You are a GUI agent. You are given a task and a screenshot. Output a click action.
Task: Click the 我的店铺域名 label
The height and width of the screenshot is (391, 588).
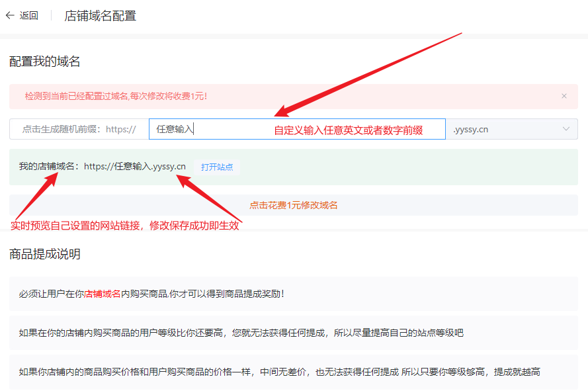[48, 167]
